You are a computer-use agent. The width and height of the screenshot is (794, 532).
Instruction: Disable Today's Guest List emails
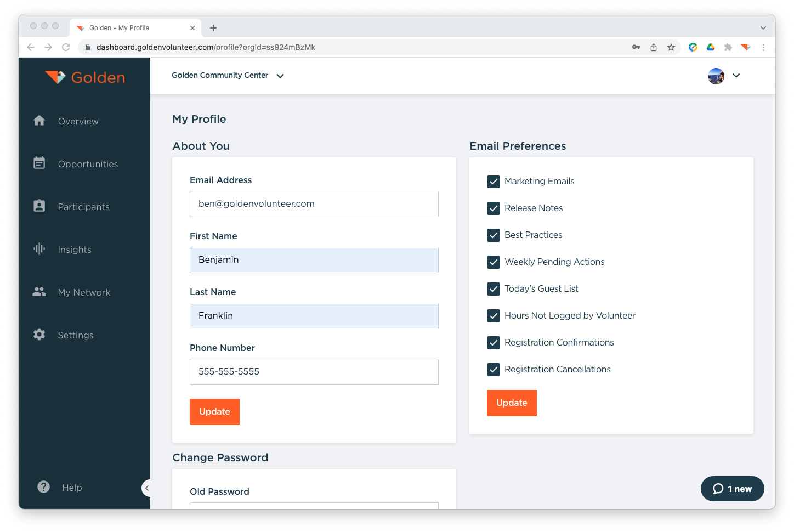(x=494, y=289)
